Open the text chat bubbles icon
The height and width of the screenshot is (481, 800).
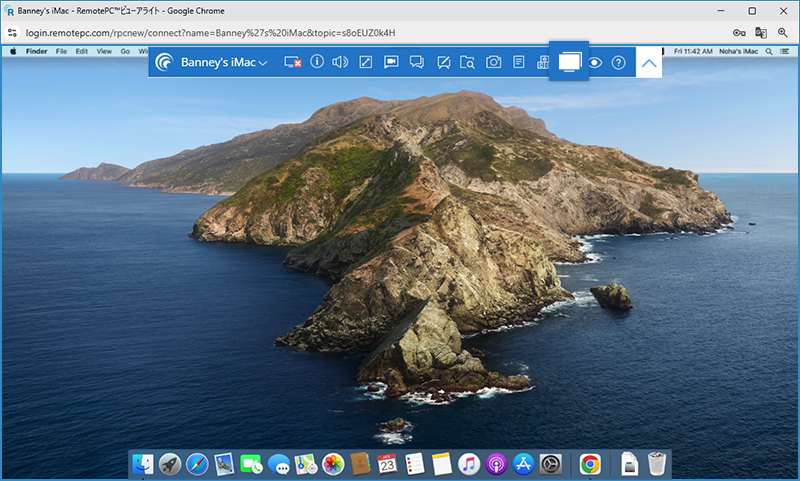click(417, 62)
